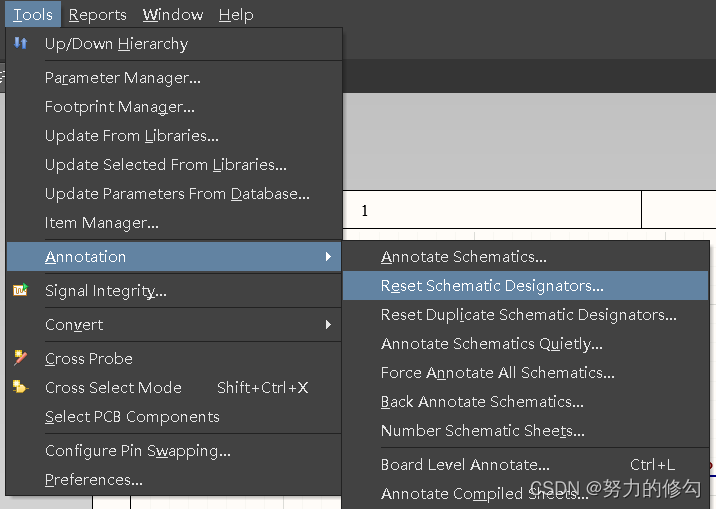Choose Reset Duplicate Schematic Designators

coord(526,315)
